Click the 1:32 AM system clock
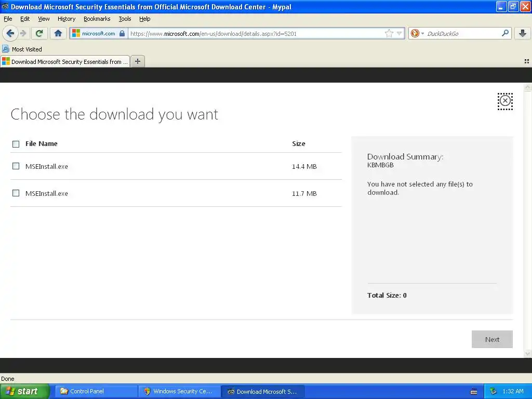 point(513,391)
